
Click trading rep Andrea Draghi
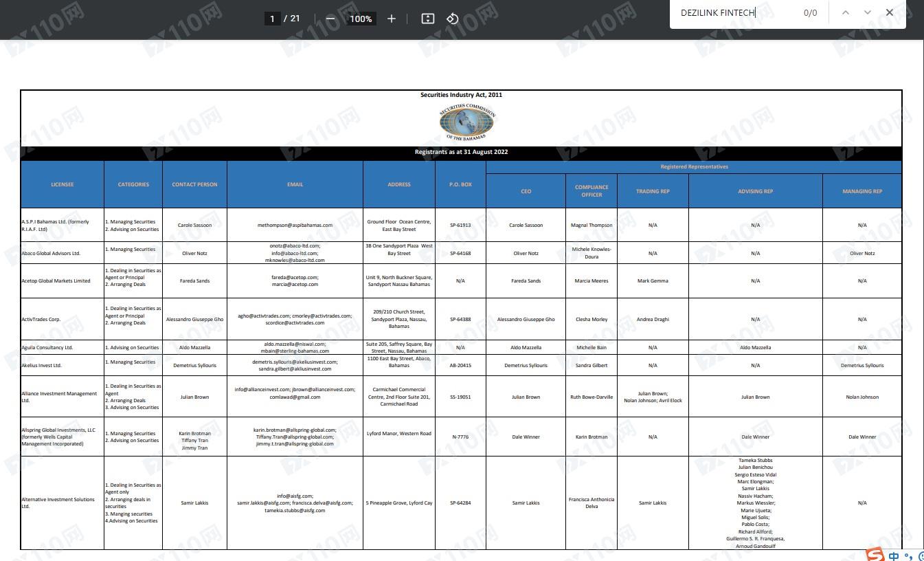(653, 319)
